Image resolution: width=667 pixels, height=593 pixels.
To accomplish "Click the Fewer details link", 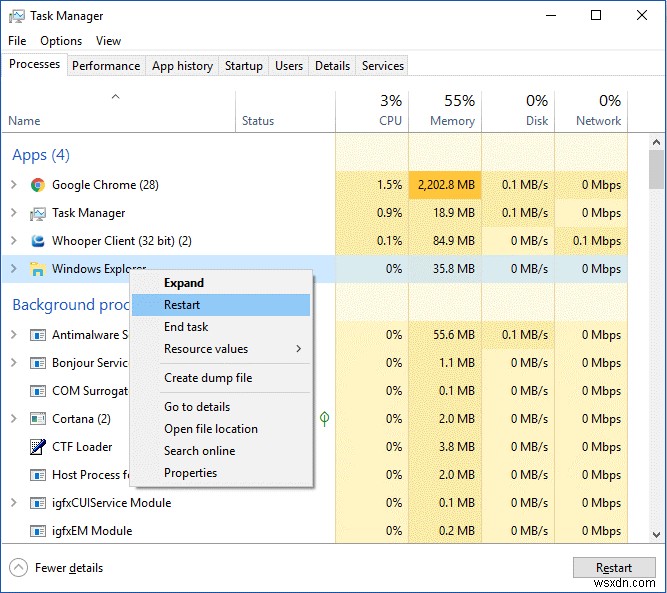I will pyautogui.click(x=69, y=568).
